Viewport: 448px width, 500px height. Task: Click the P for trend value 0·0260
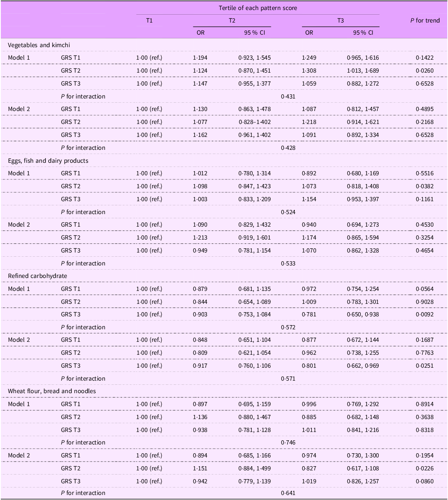pyautogui.click(x=425, y=71)
